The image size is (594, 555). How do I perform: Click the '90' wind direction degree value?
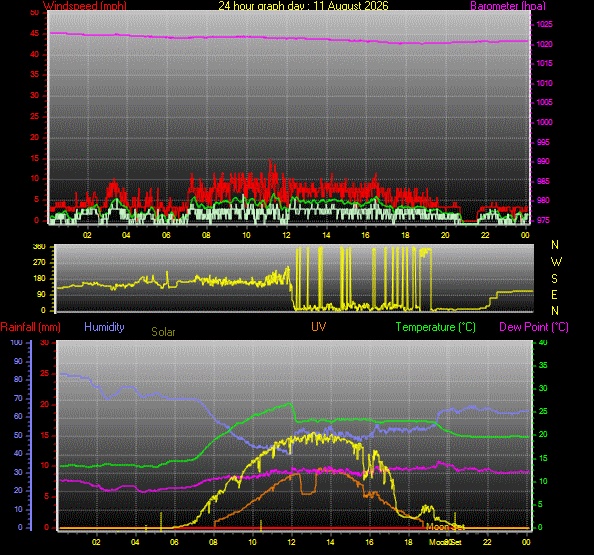pos(41,294)
